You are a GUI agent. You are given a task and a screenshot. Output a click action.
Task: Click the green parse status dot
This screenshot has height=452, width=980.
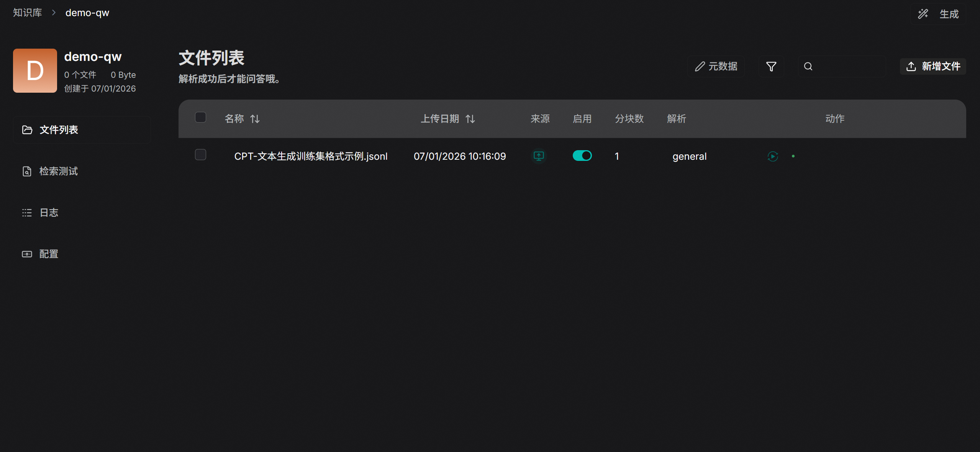pos(793,156)
